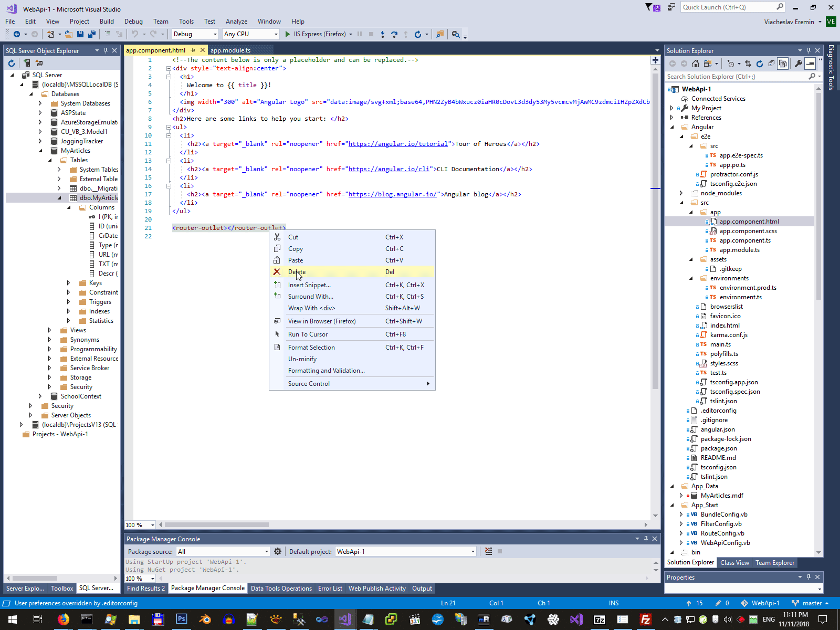
Task: Refresh the SQL Server Object Explorer
Action: coord(12,63)
